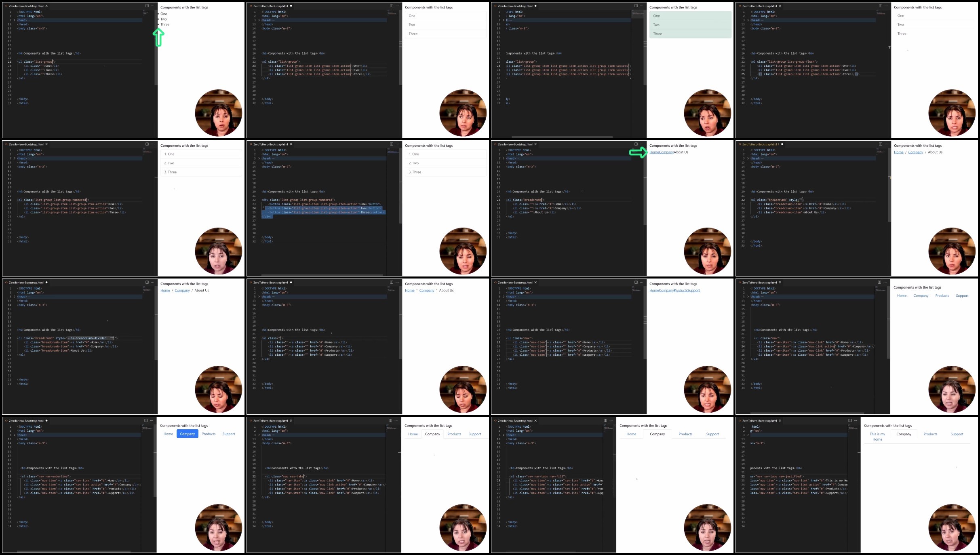The width and height of the screenshot is (980, 555).
Task: Select Products tab in nav-fill preview
Action: 685,434
